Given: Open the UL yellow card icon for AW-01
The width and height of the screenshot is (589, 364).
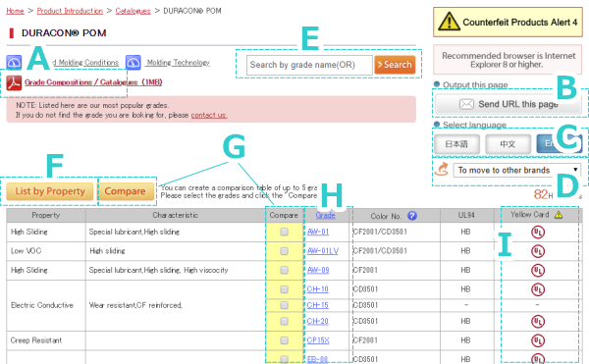Looking at the screenshot, I should pos(538,233).
